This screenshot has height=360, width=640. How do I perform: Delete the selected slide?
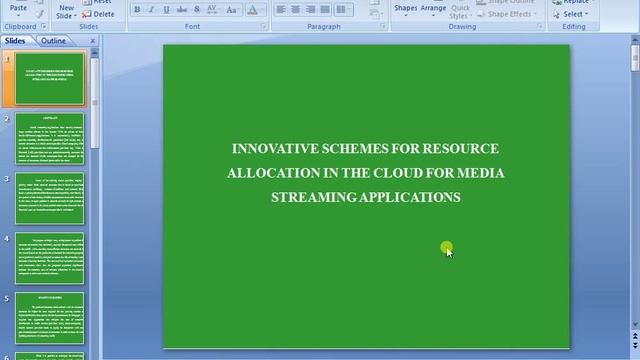click(98, 14)
